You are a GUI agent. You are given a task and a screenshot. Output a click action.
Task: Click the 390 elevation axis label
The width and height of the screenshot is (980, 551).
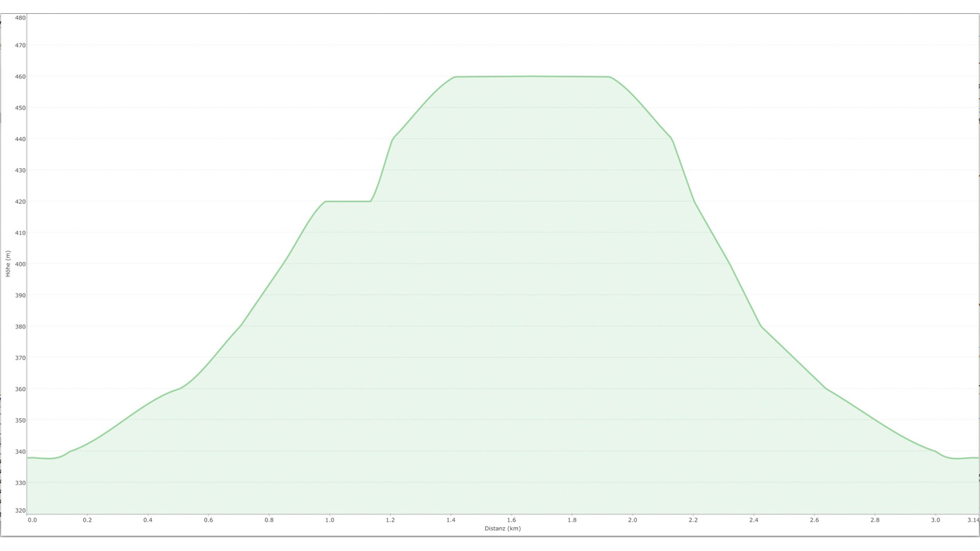(20, 295)
